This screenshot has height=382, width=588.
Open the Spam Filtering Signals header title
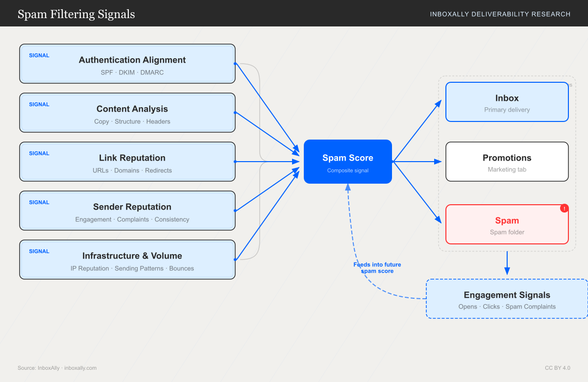[76, 14]
